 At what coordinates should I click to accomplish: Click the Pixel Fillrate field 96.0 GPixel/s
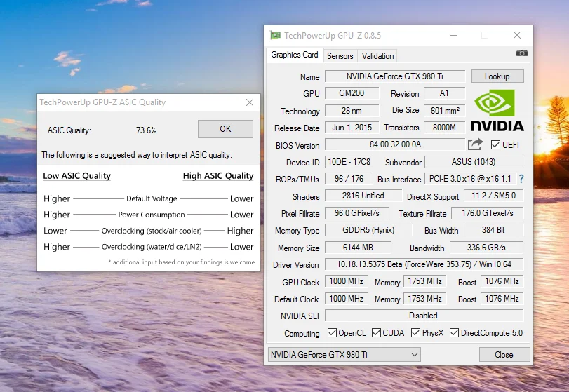click(x=356, y=213)
